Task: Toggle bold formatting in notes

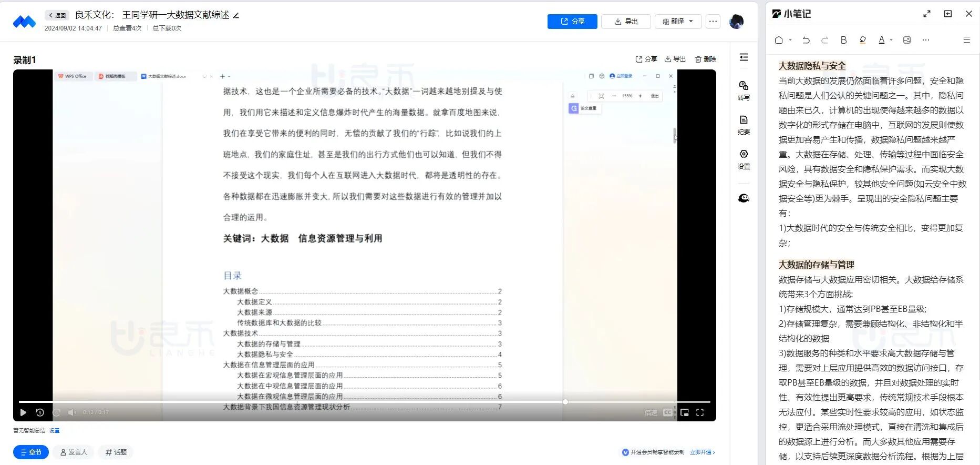Action: pos(843,40)
